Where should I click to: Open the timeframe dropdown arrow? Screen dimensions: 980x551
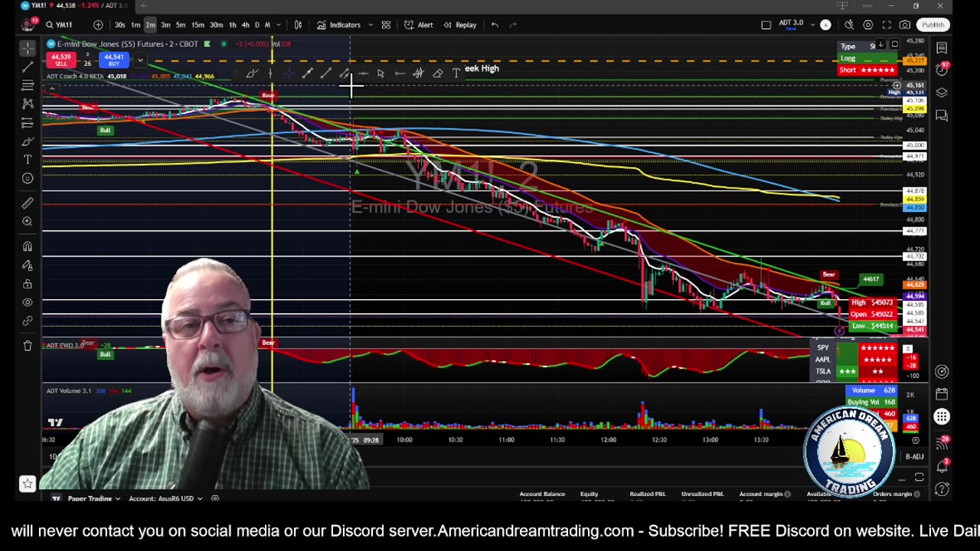[278, 24]
